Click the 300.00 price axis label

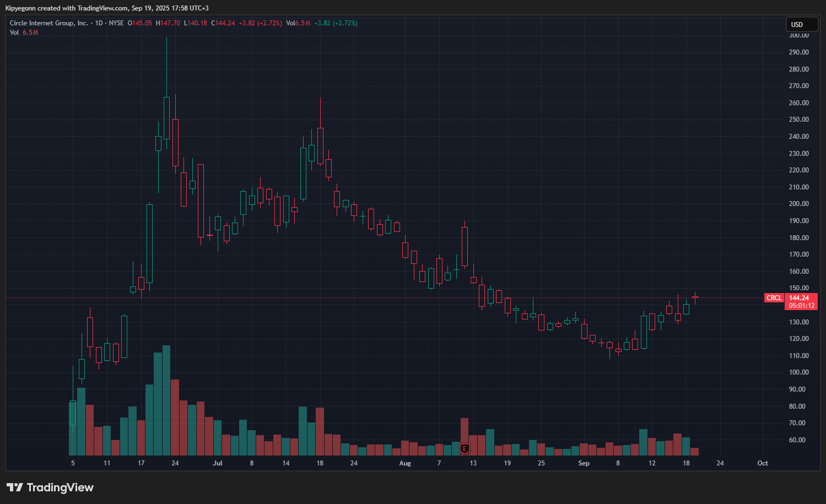pyautogui.click(x=799, y=35)
